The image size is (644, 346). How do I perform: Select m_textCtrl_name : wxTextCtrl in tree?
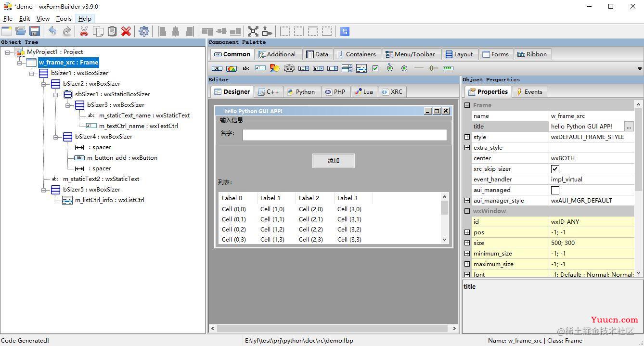[139, 126]
